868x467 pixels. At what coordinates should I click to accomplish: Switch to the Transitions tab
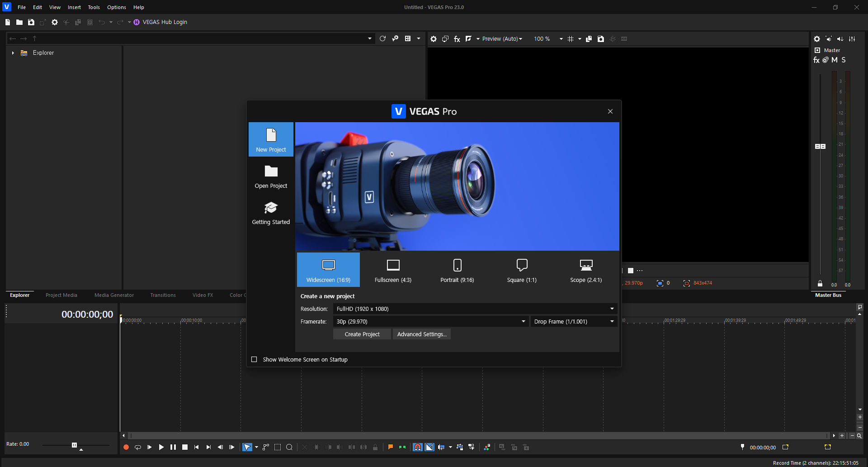[163, 295]
